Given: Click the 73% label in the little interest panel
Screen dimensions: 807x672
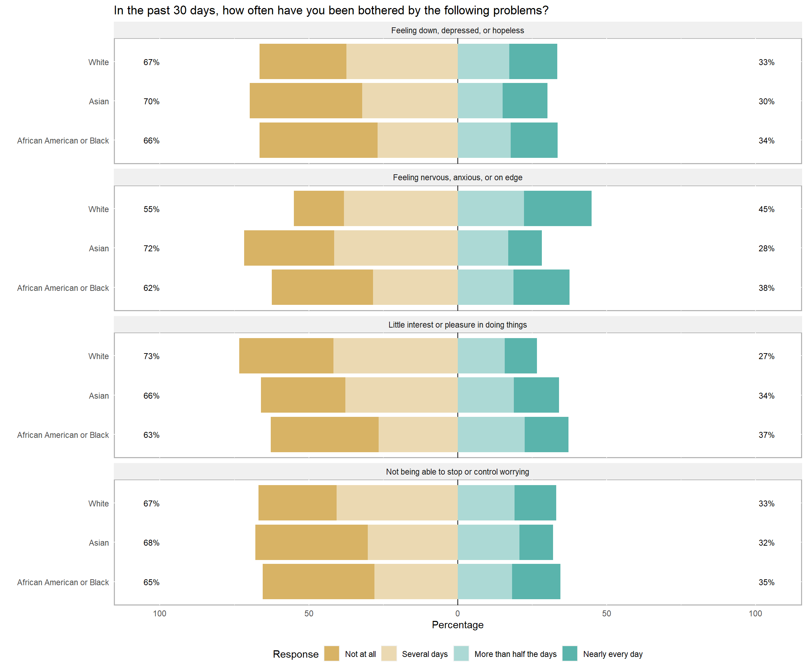Looking at the screenshot, I should tap(151, 356).
